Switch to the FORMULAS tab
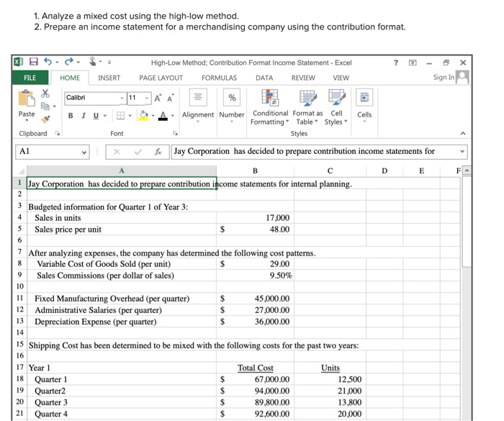The height and width of the screenshot is (421, 504). click(219, 78)
